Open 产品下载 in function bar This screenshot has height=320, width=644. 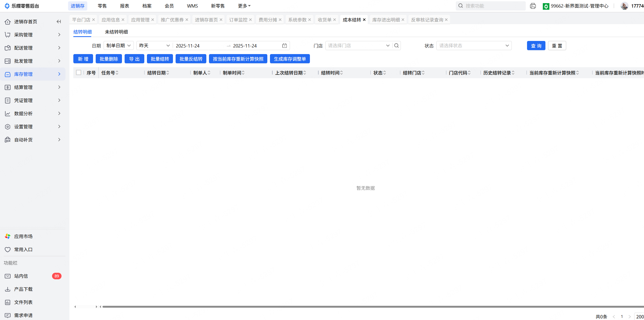point(23,289)
